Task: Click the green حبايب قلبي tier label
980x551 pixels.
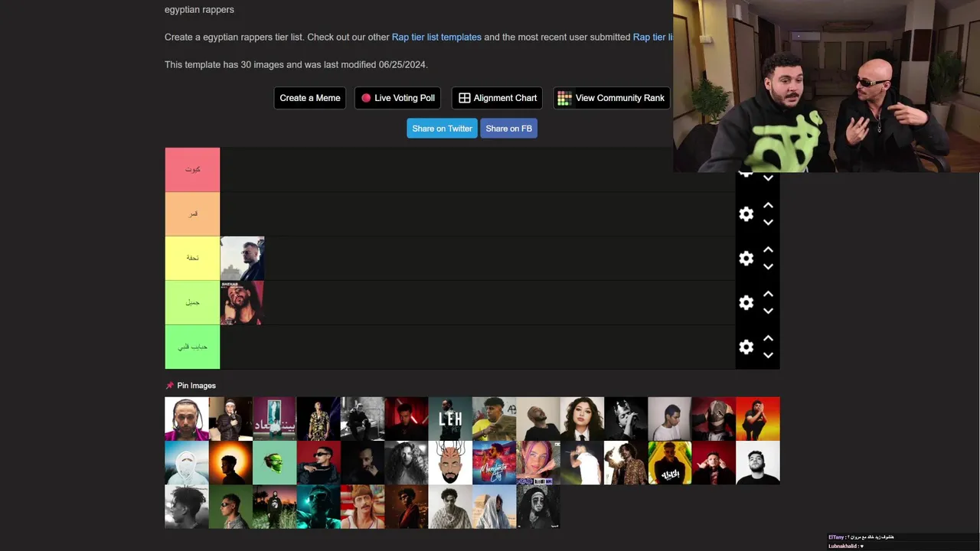Action: (x=192, y=347)
